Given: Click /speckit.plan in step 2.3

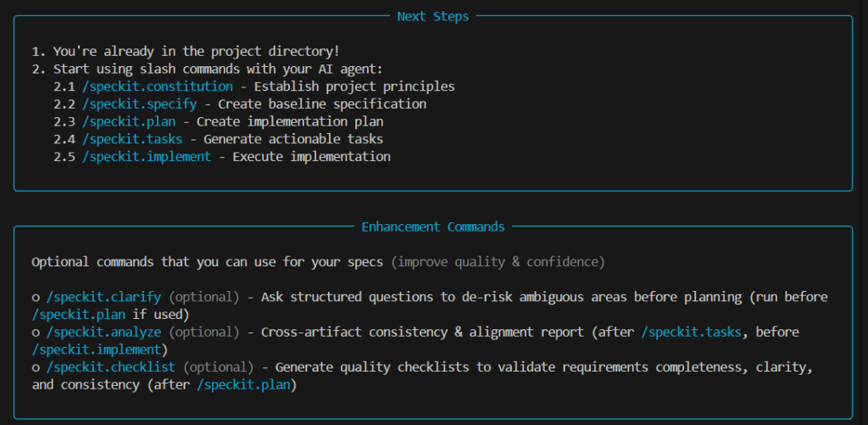Looking at the screenshot, I should coord(129,121).
